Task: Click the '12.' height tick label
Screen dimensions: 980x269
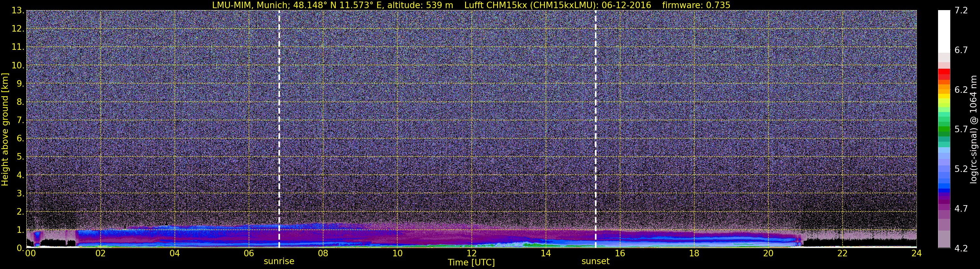Action: click(18, 29)
